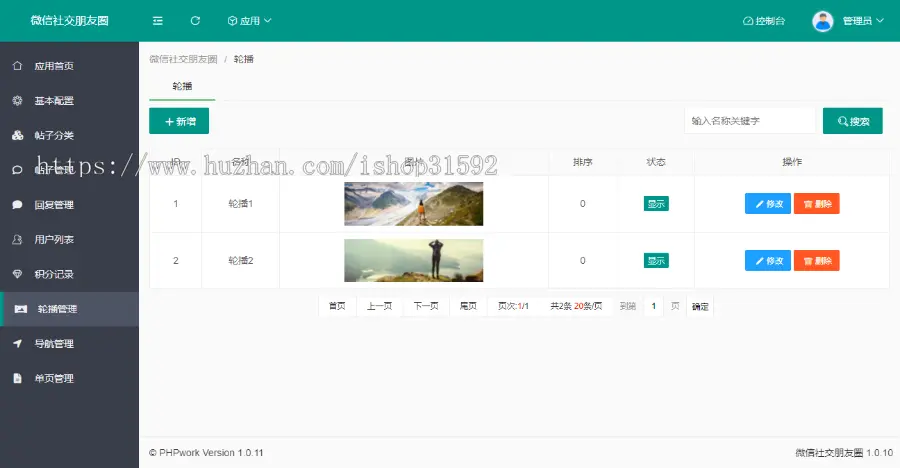This screenshot has width=900, height=468.
Task: Open the 轮播2 lake thumbnail
Action: click(413, 261)
